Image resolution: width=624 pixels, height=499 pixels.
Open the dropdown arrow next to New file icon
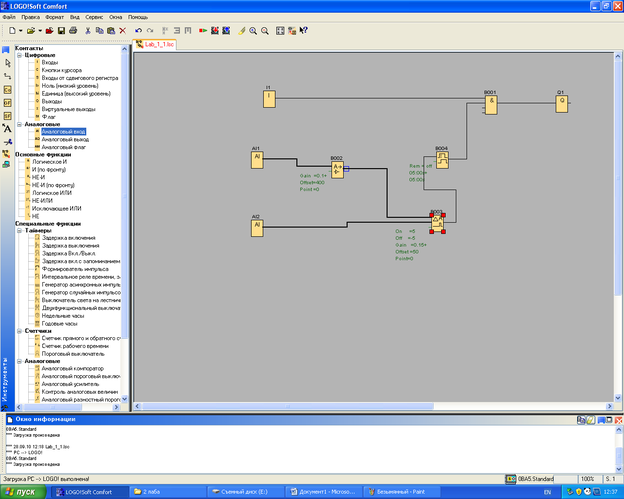point(21,31)
